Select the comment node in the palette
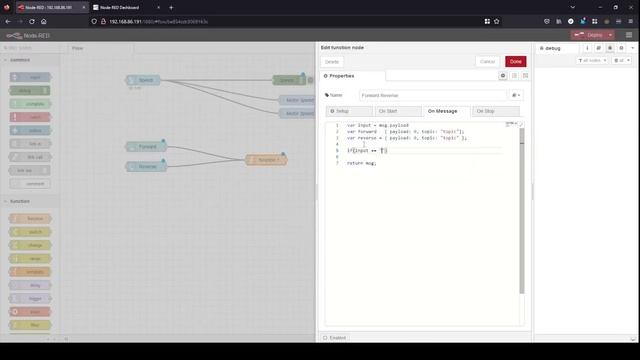 (x=30, y=184)
